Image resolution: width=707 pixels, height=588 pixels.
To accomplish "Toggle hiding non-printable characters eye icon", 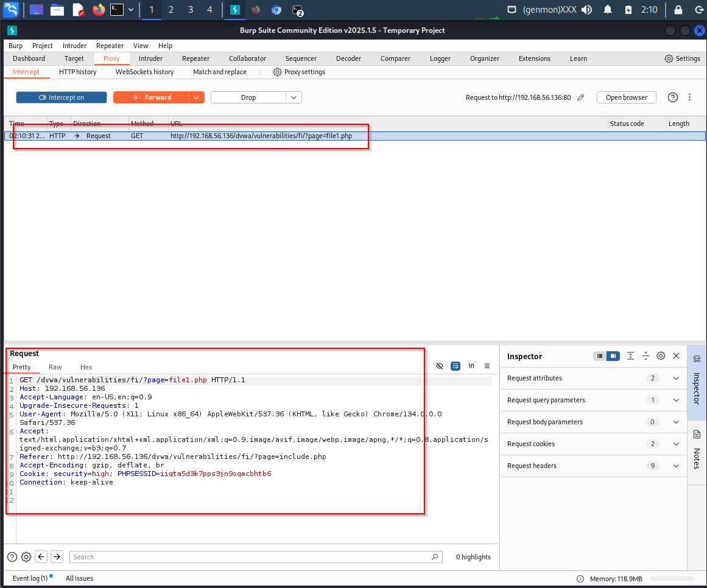I will click(440, 366).
